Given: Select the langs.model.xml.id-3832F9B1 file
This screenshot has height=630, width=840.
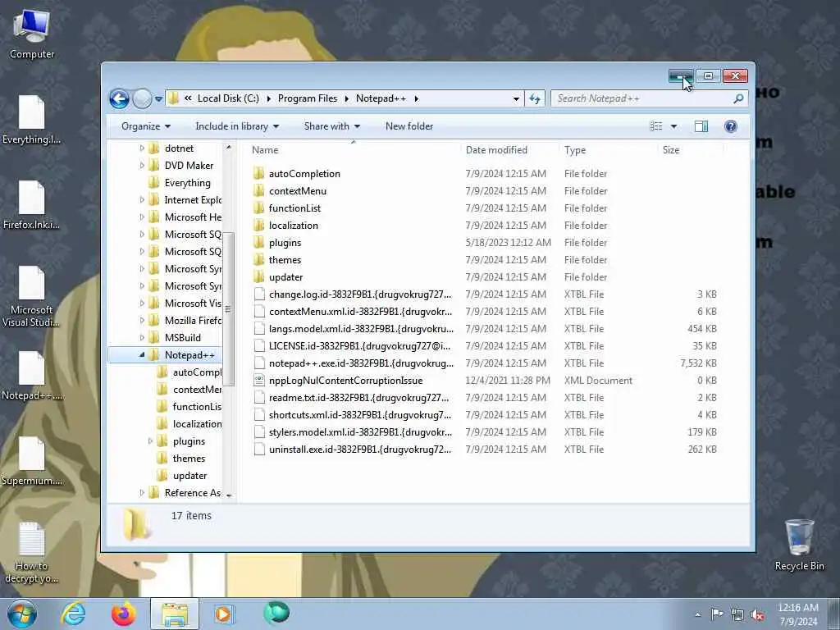Looking at the screenshot, I should [361, 328].
